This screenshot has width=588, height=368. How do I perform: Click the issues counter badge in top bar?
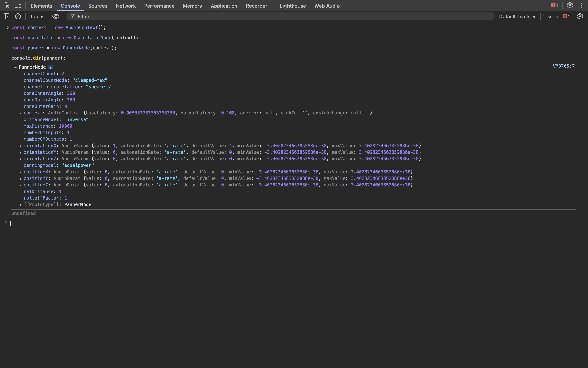[555, 5]
